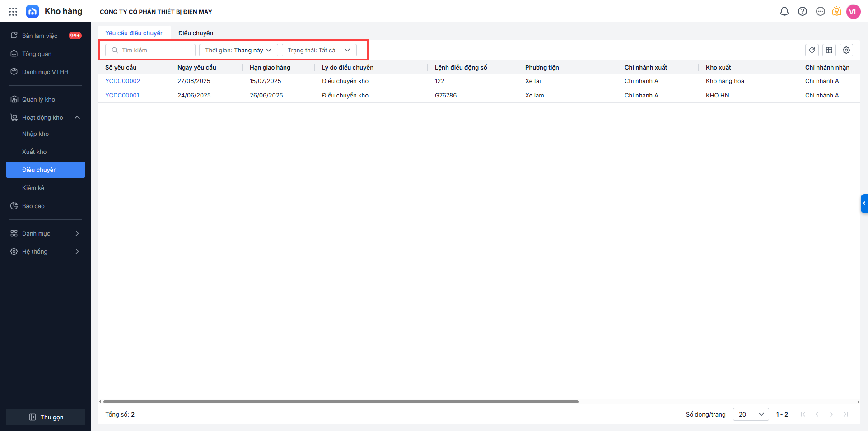Screen dimensions: 868x431
Task: Switch to the Yêu cầu điều chuyển tab
Action: coord(135,33)
